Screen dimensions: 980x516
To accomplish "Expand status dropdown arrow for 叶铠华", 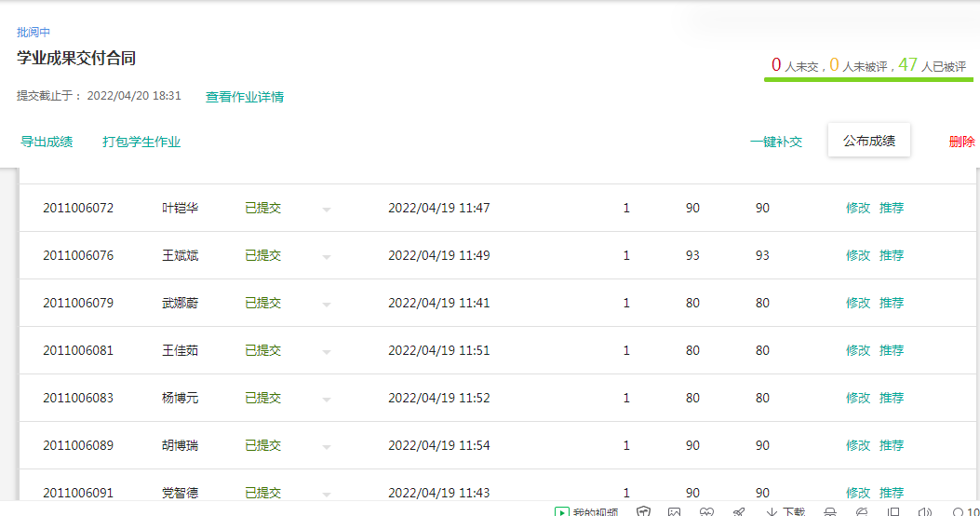I will 327,209.
